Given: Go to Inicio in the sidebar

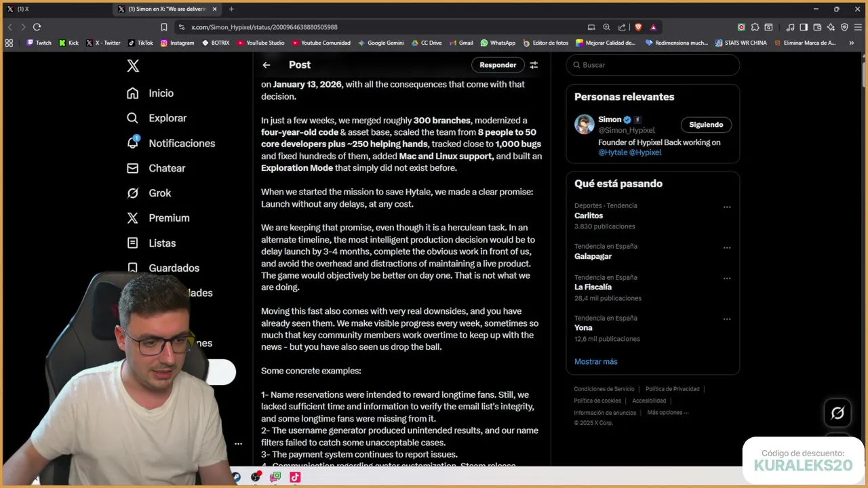Looking at the screenshot, I should 151,93.
